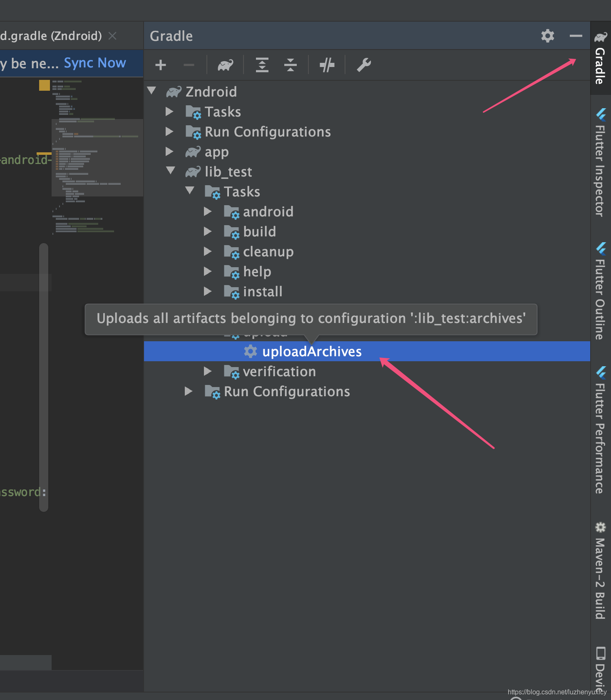The image size is (611, 700).
Task: Expand Run Configurations under lib_test
Action: pos(188,391)
